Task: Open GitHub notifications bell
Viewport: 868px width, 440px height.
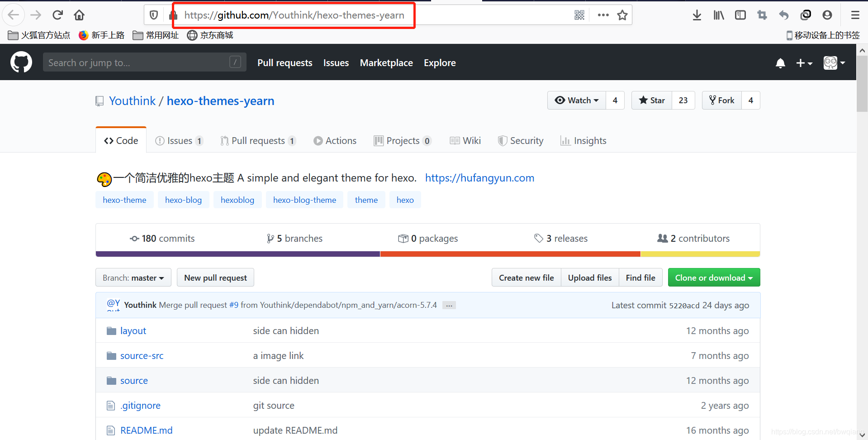Action: click(x=780, y=63)
